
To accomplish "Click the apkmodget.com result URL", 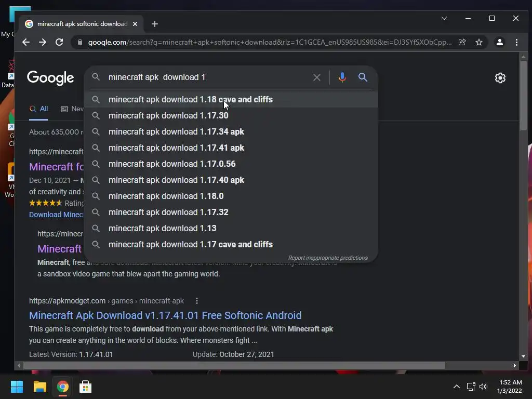I will click(106, 301).
